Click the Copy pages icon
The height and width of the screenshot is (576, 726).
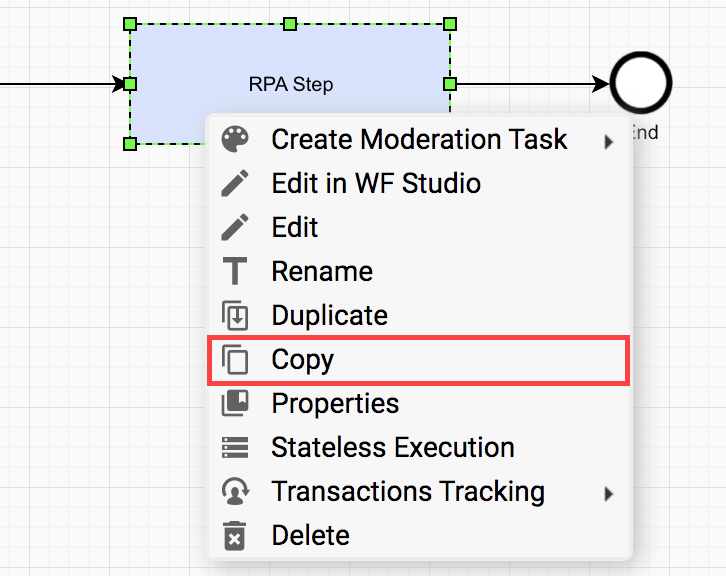click(235, 359)
